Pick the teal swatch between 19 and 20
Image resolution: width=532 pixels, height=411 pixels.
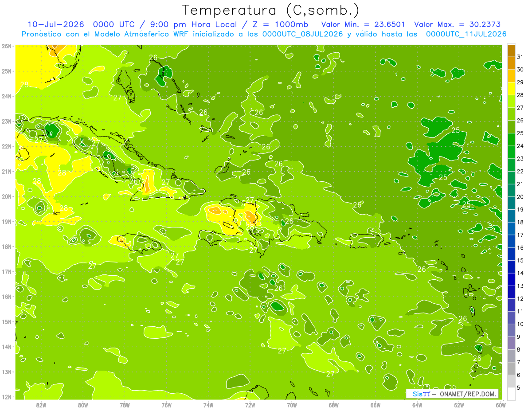(511, 203)
